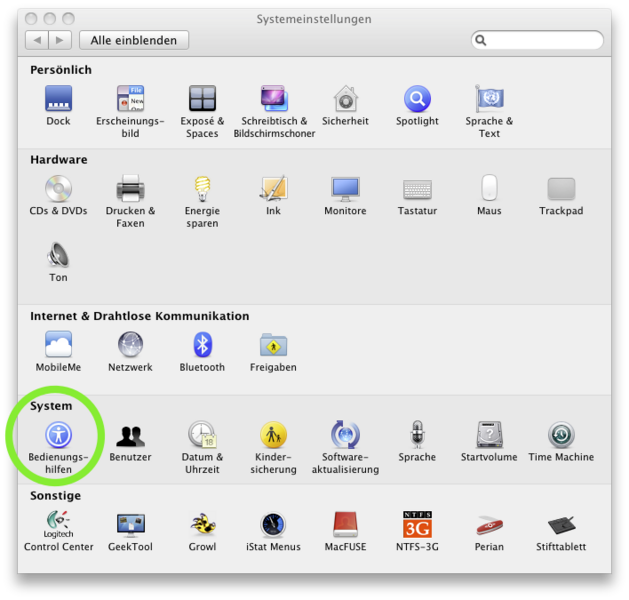
Task: Open the Sicherheit security pane
Action: point(345,99)
